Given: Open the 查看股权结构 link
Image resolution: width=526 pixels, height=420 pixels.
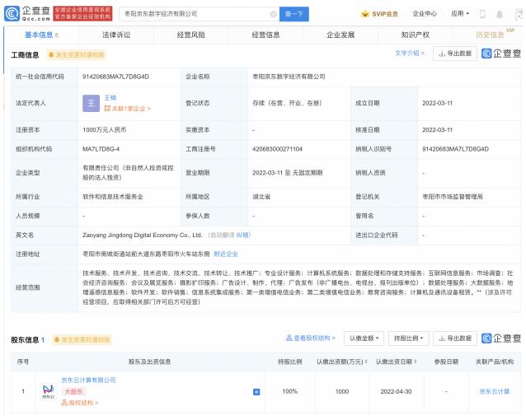Looking at the screenshot, I should [x=312, y=338].
